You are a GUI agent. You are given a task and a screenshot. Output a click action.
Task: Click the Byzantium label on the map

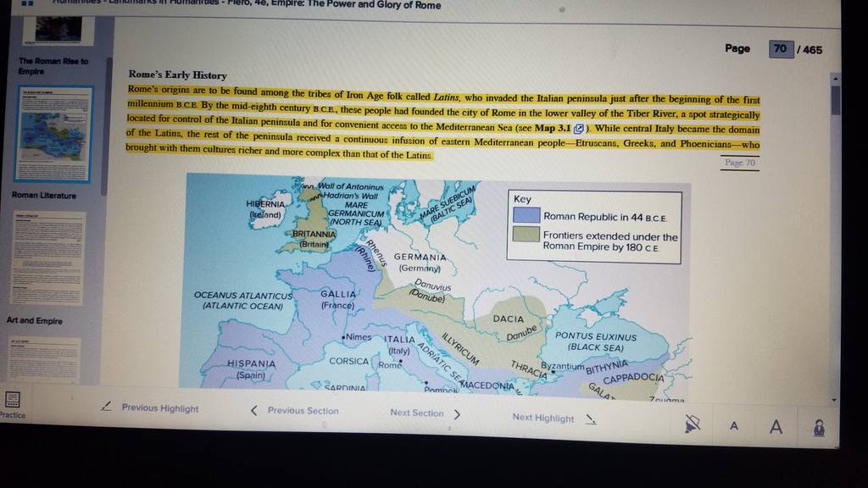point(563,366)
